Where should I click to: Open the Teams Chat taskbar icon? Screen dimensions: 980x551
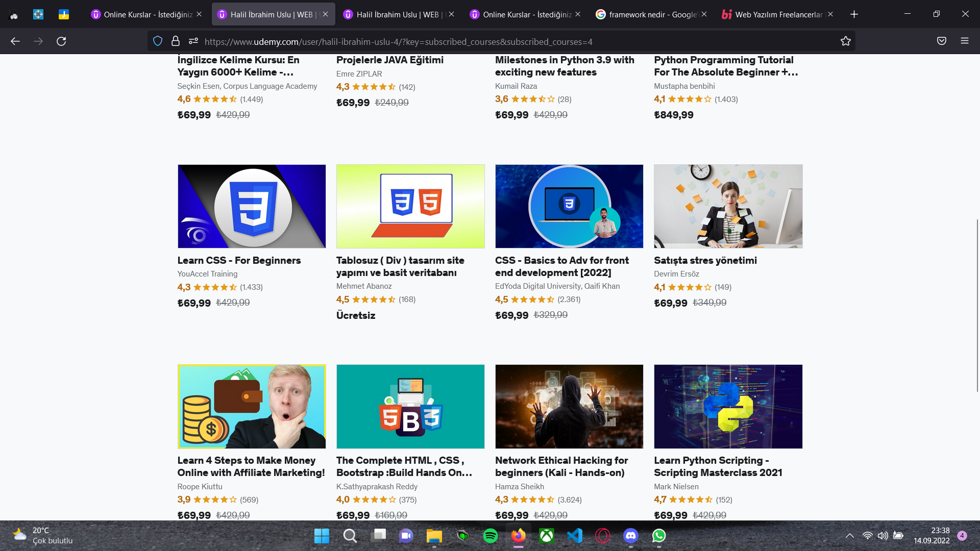point(406,536)
